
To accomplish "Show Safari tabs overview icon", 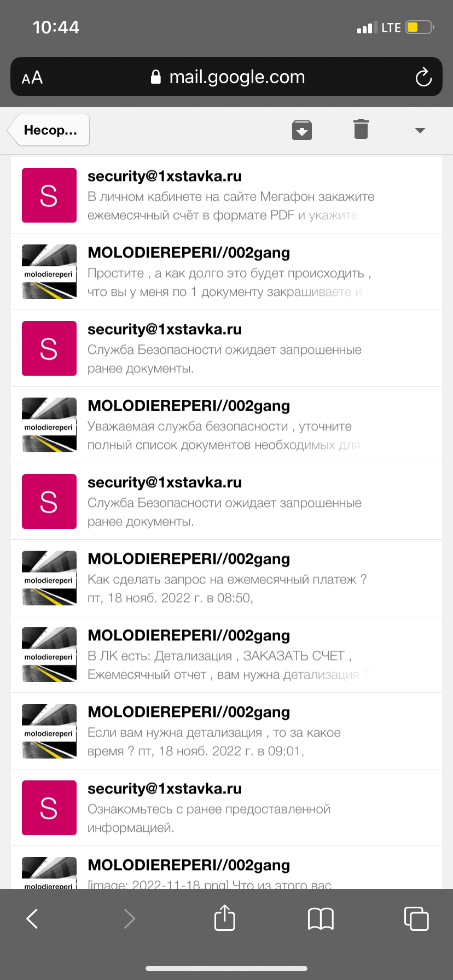I will (416, 918).
